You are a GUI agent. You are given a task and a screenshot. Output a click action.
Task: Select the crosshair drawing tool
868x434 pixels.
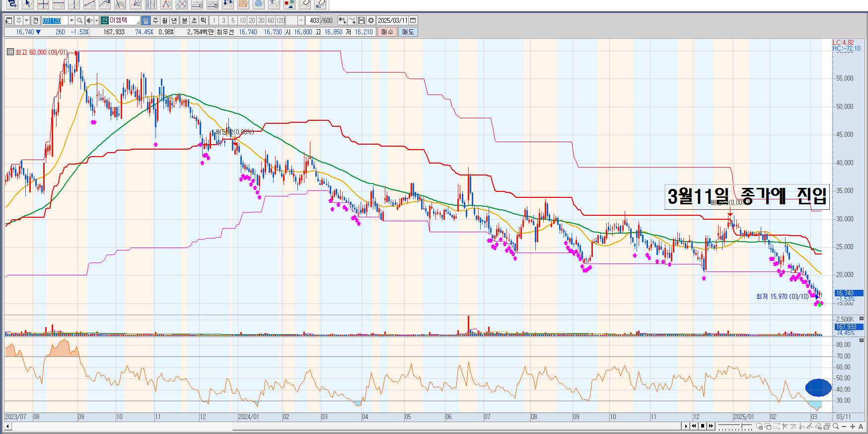43,4
